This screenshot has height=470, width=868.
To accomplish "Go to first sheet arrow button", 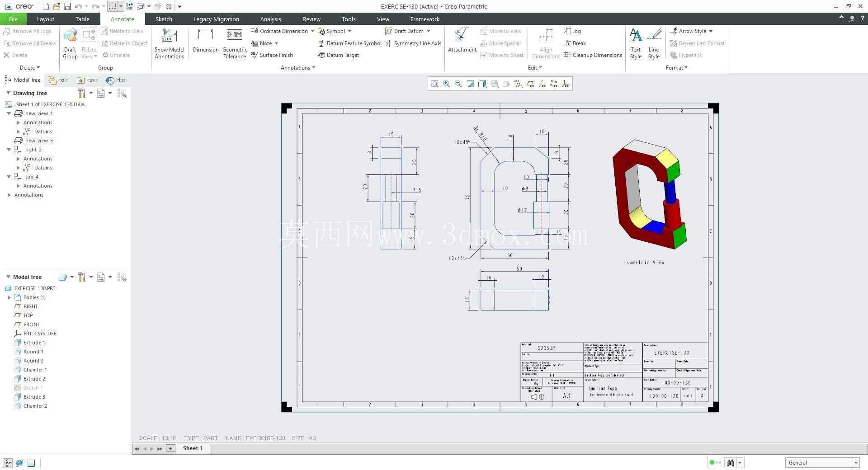I will (137, 449).
